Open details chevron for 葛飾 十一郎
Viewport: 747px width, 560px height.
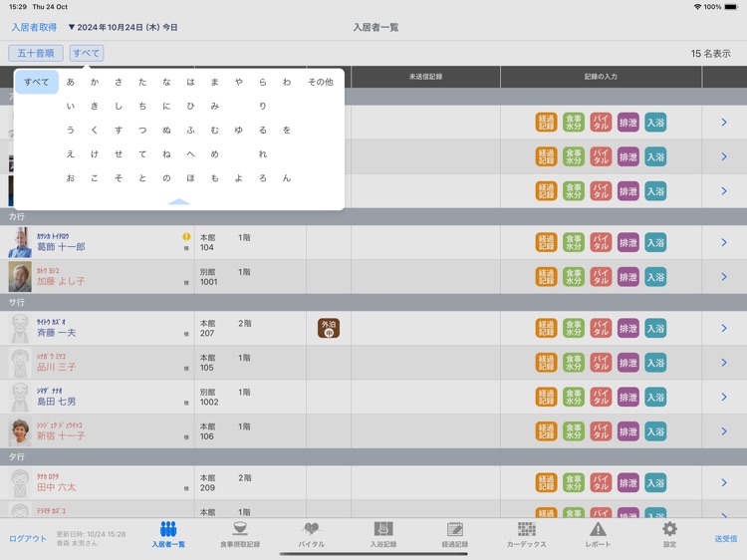[x=724, y=242]
